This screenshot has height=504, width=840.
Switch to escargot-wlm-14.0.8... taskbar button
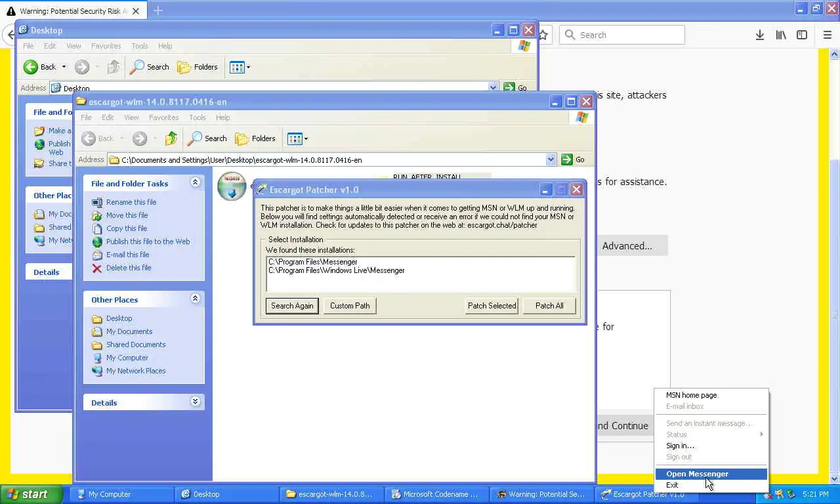pyautogui.click(x=331, y=494)
